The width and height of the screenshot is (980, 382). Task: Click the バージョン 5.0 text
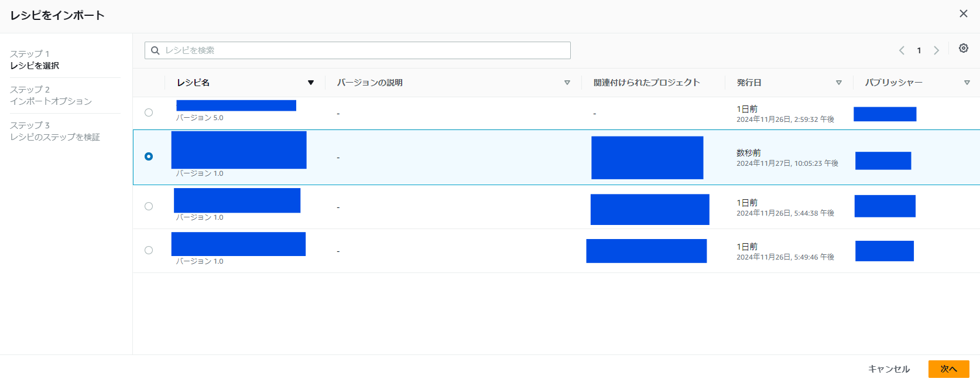click(x=200, y=118)
